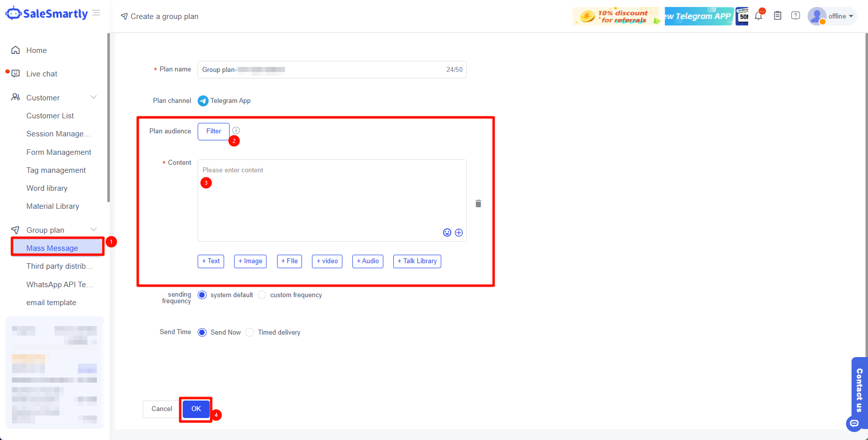This screenshot has width=868, height=440.
Task: Select the system default frequency option
Action: [202, 295]
